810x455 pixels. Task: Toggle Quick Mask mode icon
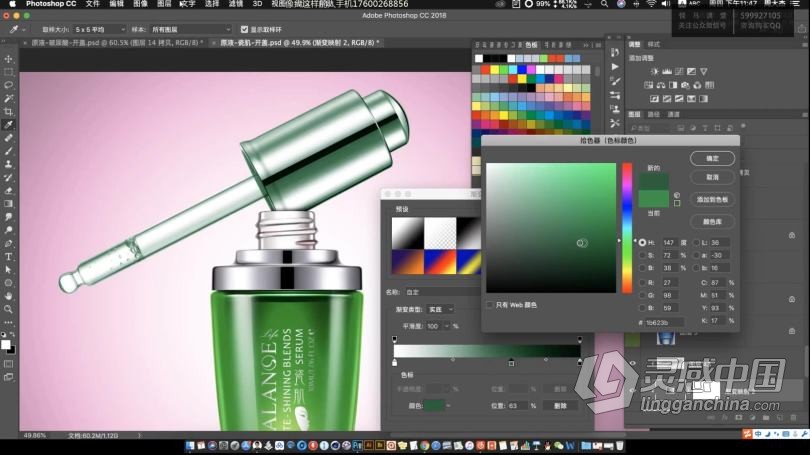point(8,364)
